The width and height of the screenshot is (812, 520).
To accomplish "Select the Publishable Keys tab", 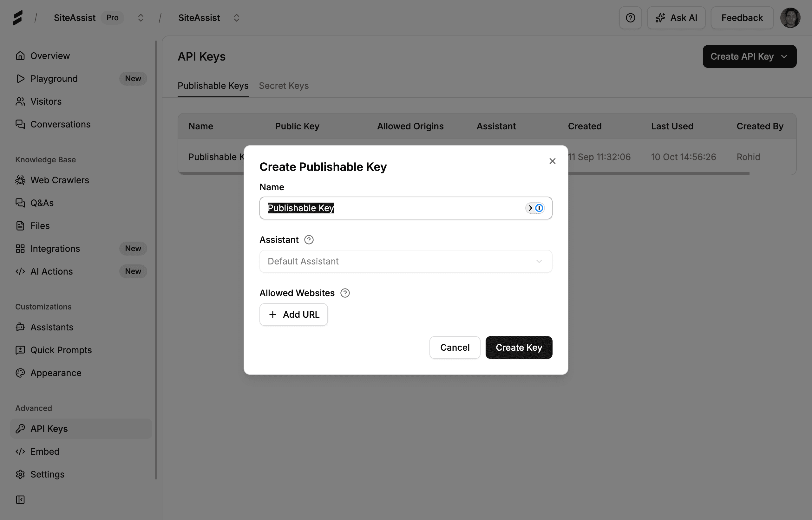I will (213, 85).
